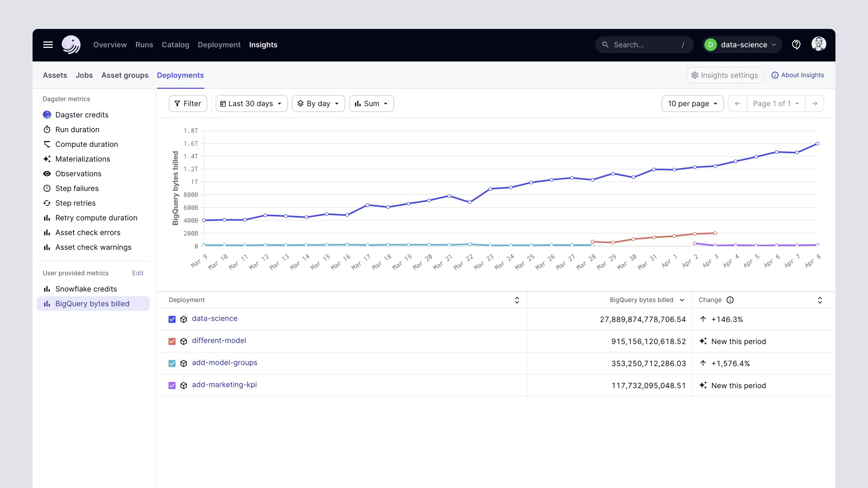This screenshot has width=868, height=488.
Task: Open the hamburger navigation menu
Action: pos(48,45)
